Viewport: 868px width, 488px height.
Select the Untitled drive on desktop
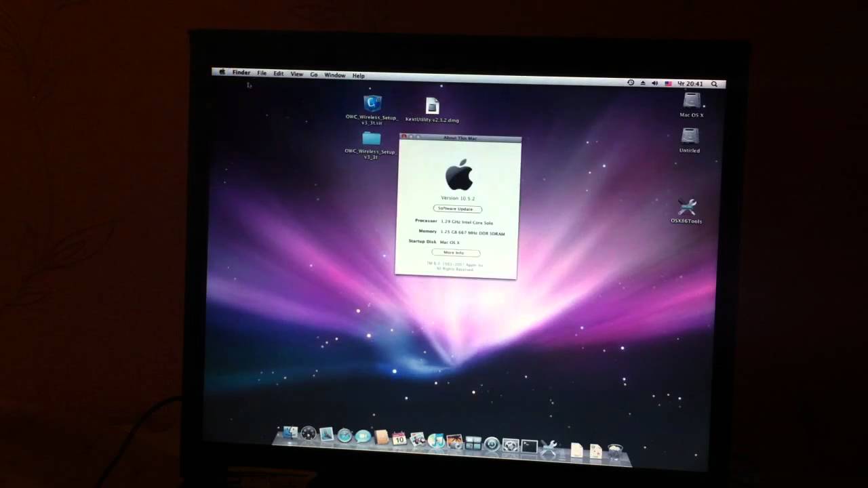[x=690, y=136]
